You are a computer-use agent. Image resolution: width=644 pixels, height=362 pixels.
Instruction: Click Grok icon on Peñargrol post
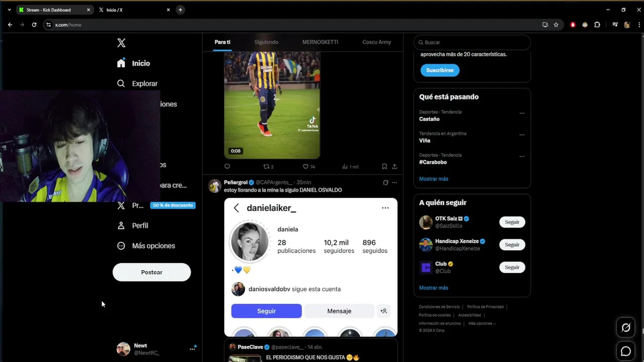pyautogui.click(x=385, y=183)
